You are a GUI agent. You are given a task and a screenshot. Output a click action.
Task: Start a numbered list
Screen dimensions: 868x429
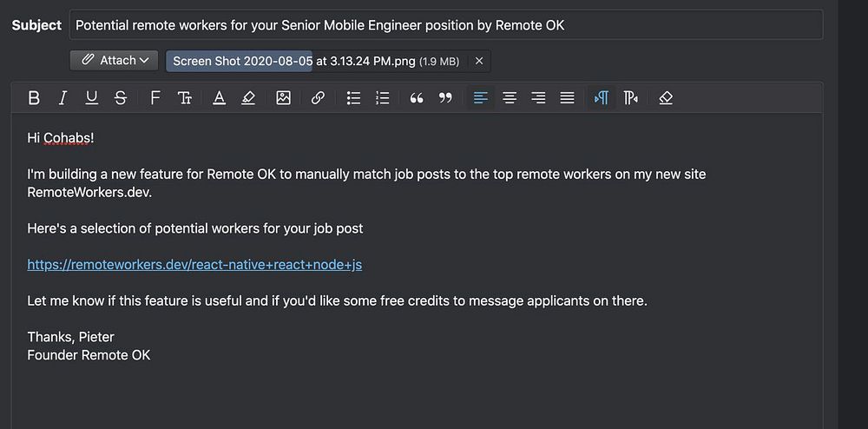pos(382,98)
